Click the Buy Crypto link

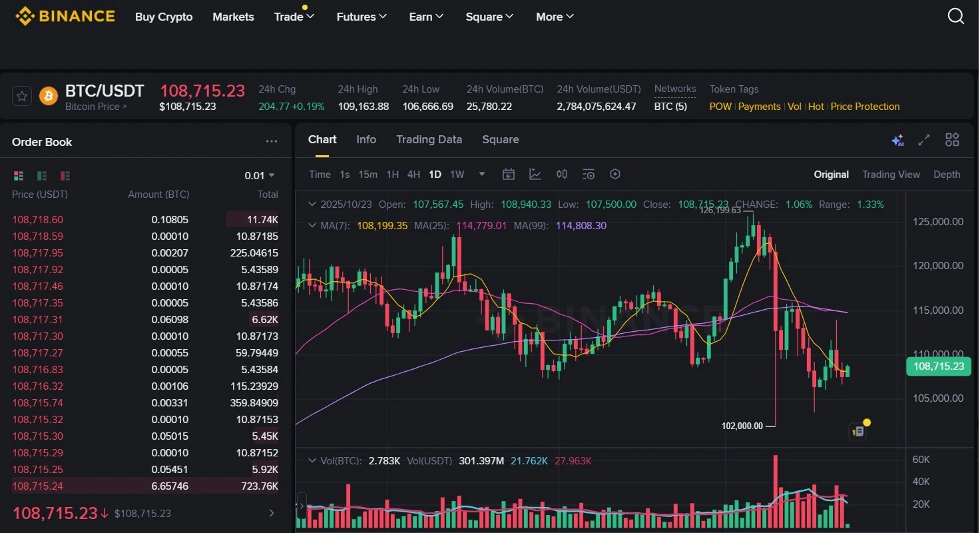point(164,17)
